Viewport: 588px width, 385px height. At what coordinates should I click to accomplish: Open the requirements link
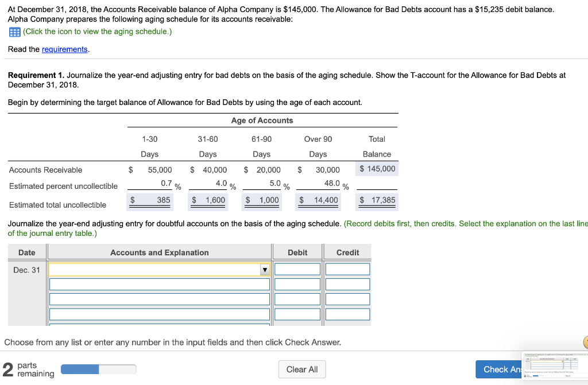64,49
